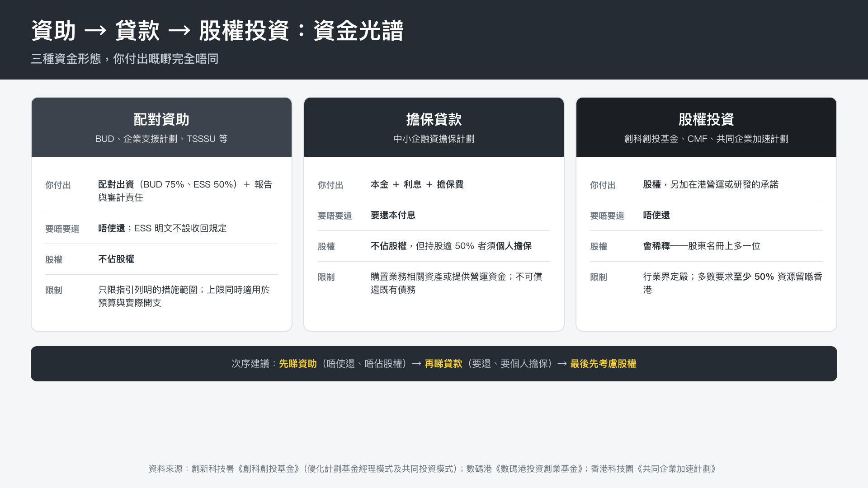Click the value 要還本付息

coord(393,215)
